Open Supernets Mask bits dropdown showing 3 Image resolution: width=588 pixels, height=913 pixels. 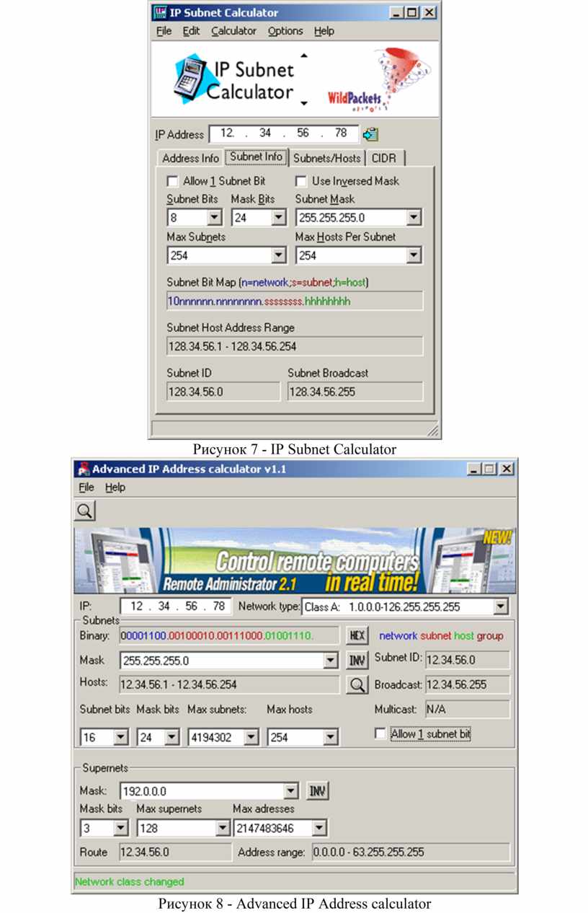pos(121,827)
